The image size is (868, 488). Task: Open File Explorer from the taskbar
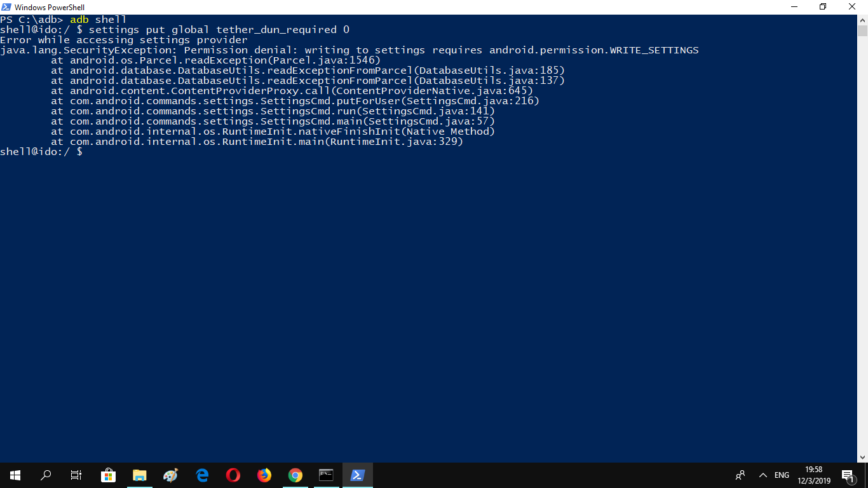(139, 475)
